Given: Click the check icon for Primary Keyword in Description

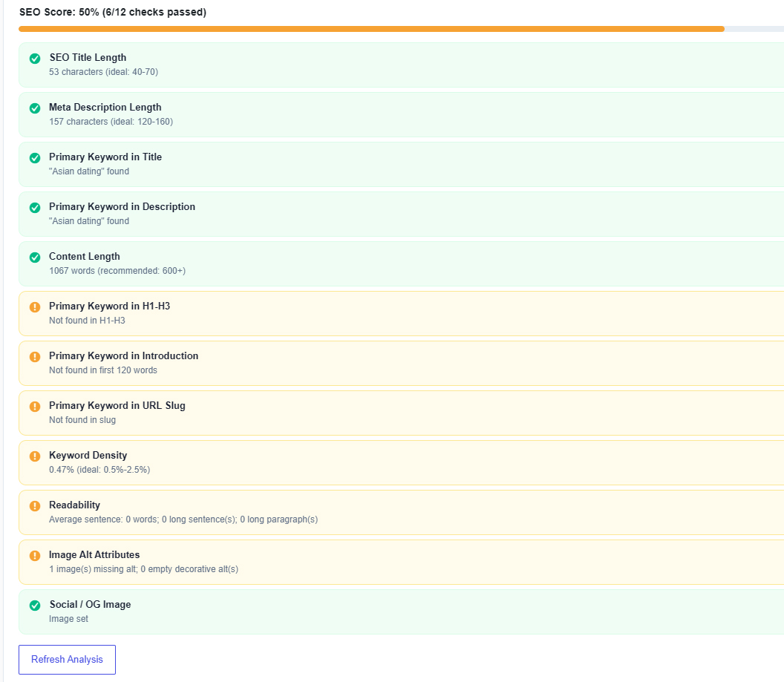Looking at the screenshot, I should [35, 207].
